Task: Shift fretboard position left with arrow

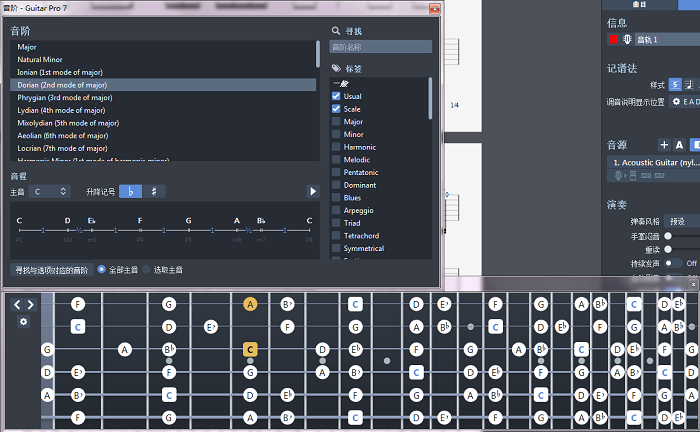Action: pyautogui.click(x=17, y=305)
